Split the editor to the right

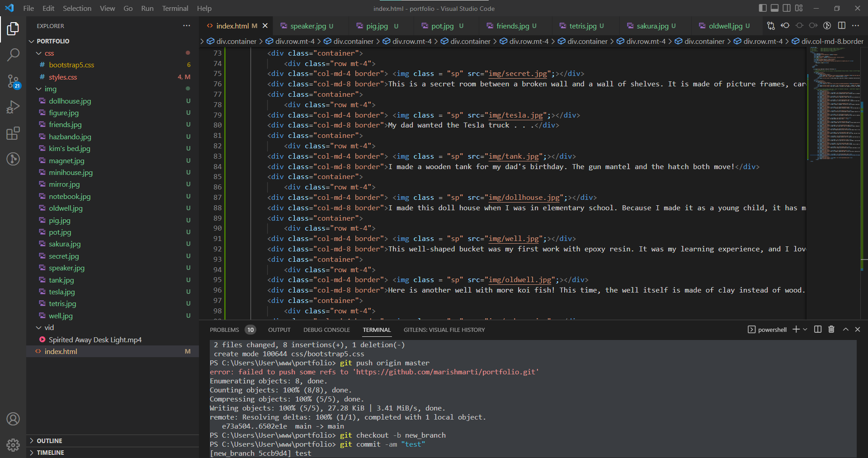tap(841, 26)
